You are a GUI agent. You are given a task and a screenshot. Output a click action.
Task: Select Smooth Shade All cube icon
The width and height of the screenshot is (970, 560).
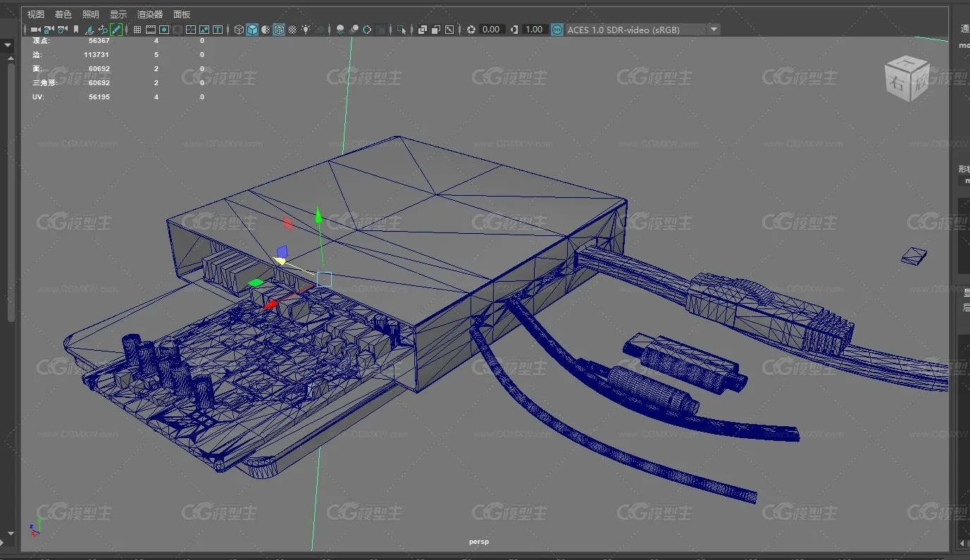[252, 30]
